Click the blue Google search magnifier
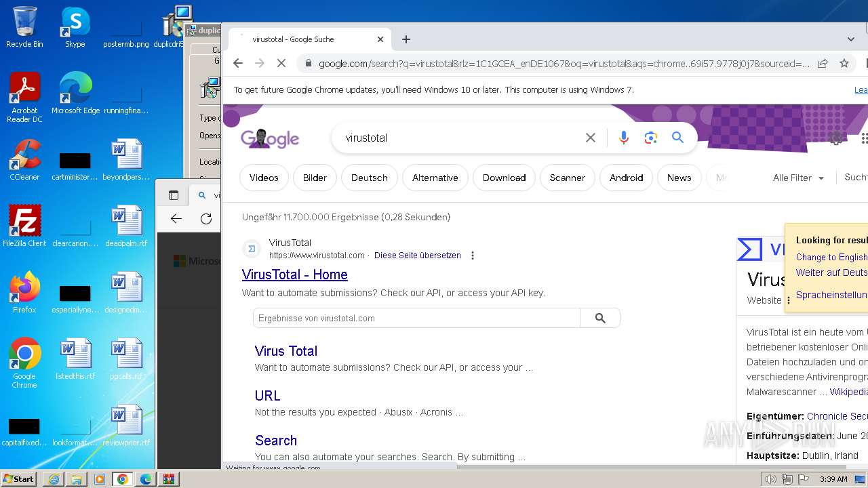The height and width of the screenshot is (488, 868). (x=677, y=138)
